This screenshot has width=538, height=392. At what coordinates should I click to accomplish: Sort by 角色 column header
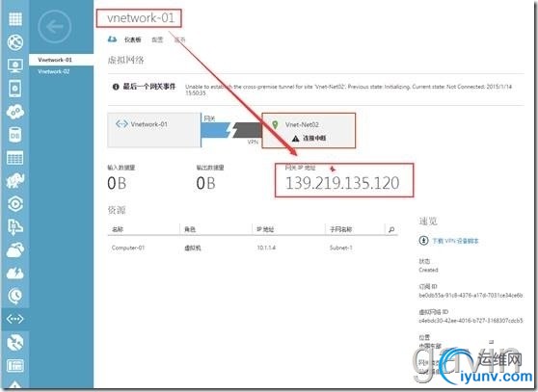(x=190, y=229)
